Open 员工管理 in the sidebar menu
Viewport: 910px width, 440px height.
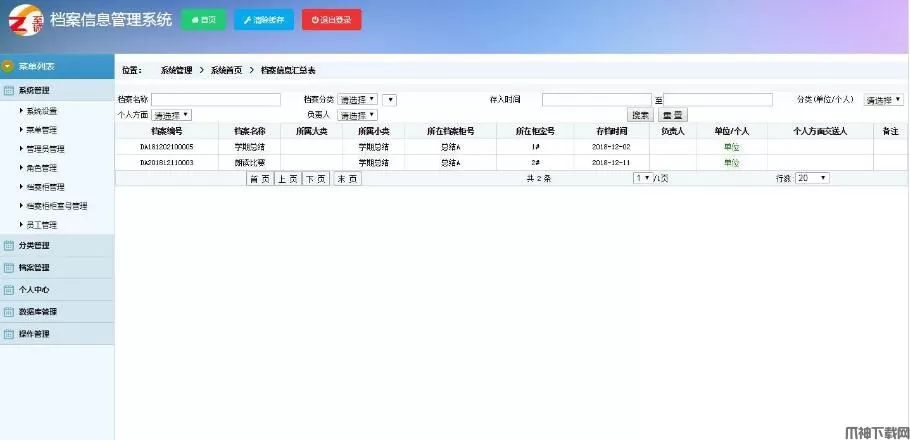pyautogui.click(x=41, y=225)
